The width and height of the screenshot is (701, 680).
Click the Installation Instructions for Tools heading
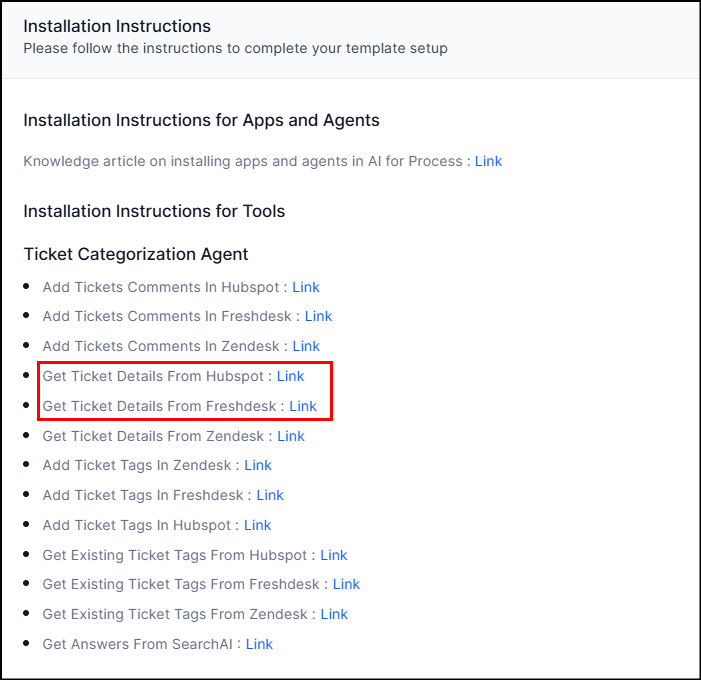click(154, 211)
